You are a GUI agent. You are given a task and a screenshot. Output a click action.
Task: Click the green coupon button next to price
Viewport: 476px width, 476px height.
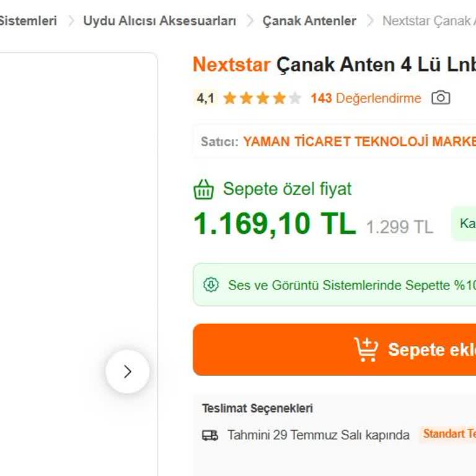(465, 224)
